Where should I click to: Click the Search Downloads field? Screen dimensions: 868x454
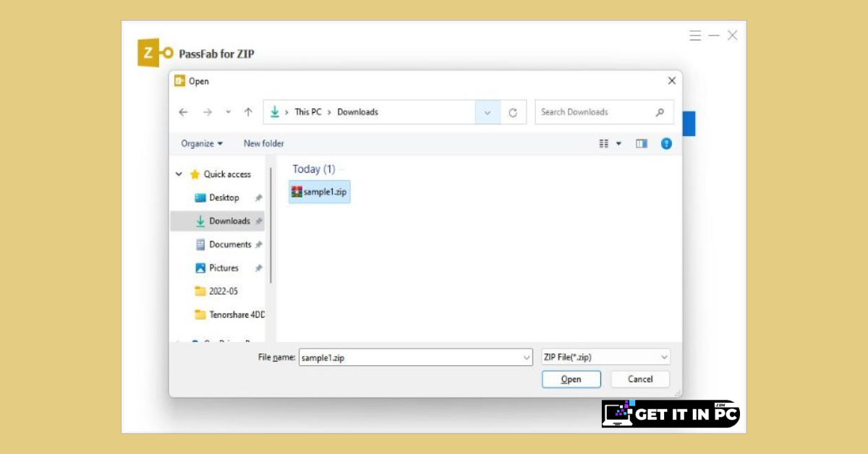pyautogui.click(x=605, y=112)
